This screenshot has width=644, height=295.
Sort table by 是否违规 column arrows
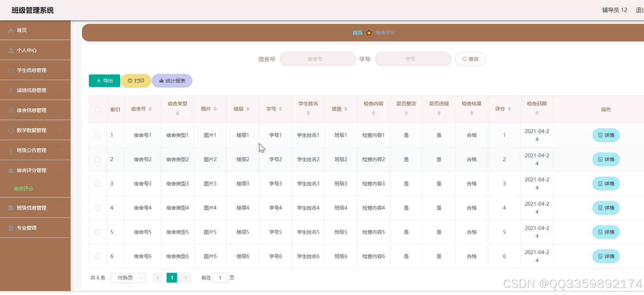(x=439, y=113)
